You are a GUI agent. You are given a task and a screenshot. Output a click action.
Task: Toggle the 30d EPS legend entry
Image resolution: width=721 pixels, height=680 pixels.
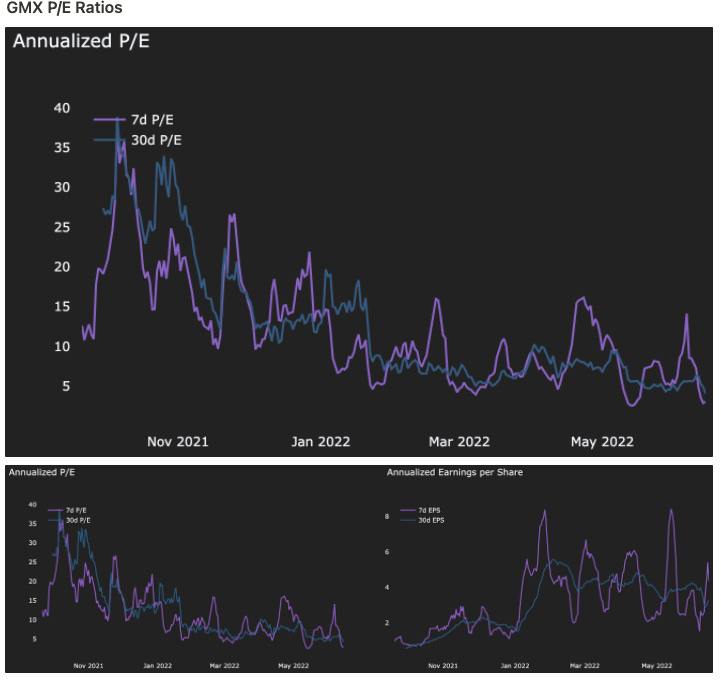tap(422, 520)
